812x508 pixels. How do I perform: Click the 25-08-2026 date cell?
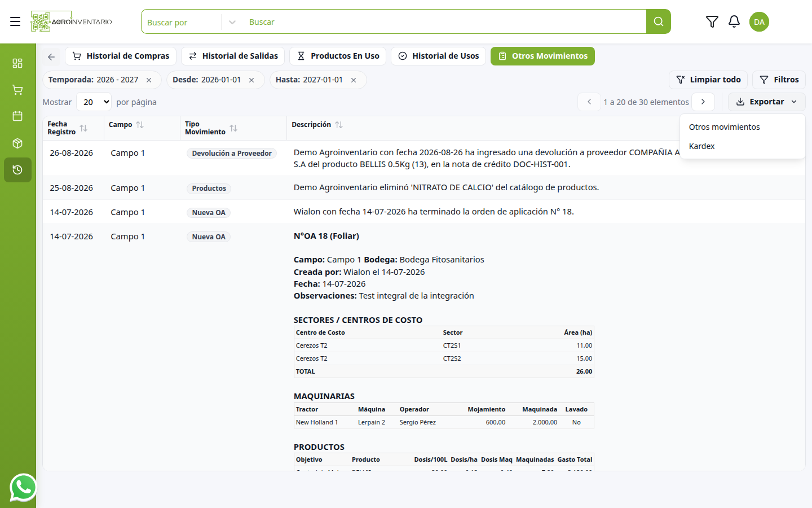pos(72,188)
